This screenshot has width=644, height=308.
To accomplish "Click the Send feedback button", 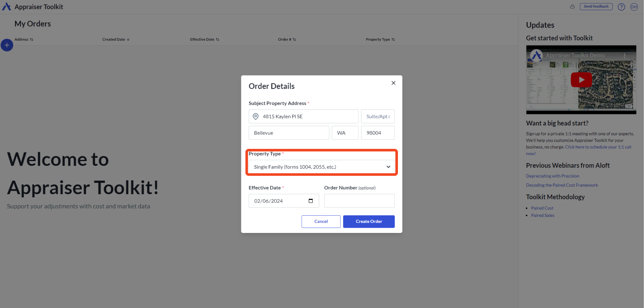I will [596, 6].
